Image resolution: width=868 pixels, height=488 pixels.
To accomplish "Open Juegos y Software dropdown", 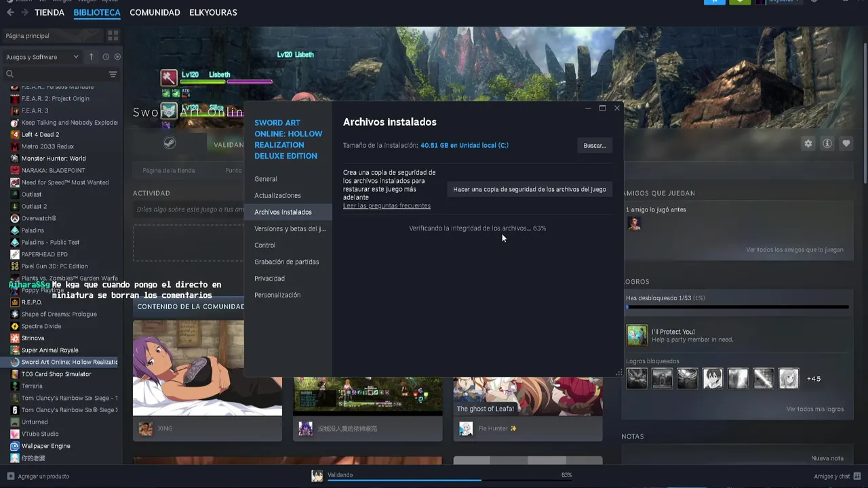I will [42, 57].
